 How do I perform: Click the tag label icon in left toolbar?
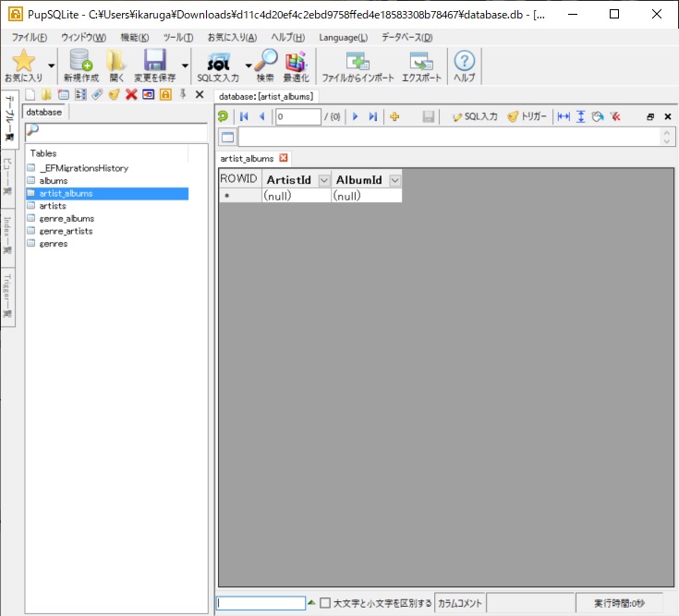[x=97, y=94]
